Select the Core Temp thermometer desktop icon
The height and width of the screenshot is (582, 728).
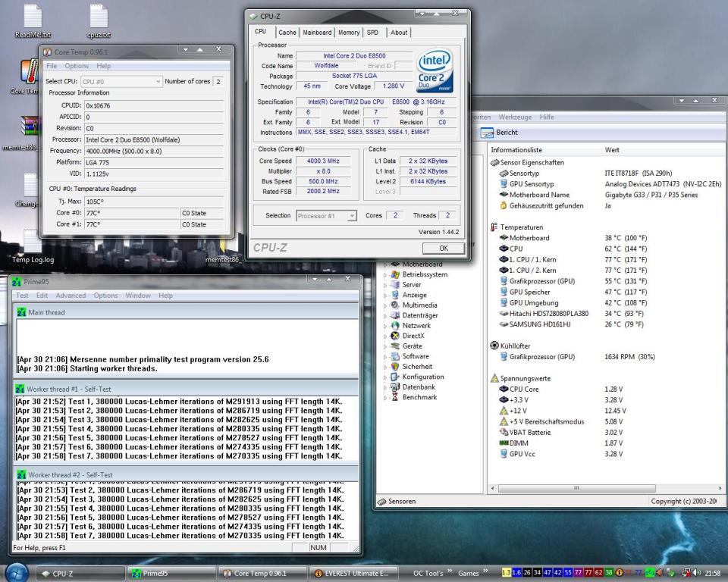pyautogui.click(x=30, y=72)
